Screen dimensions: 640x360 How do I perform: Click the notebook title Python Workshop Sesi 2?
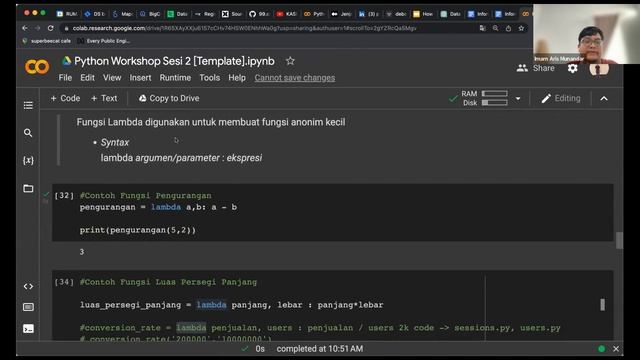click(x=174, y=61)
